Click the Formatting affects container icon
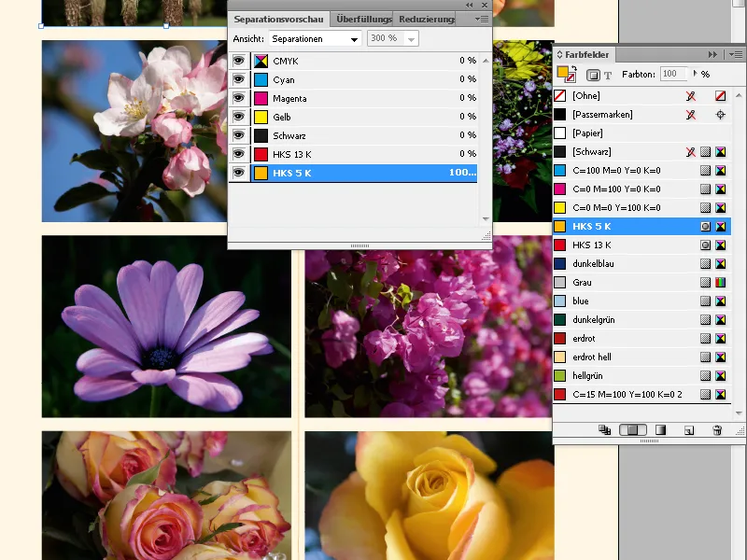 (593, 73)
